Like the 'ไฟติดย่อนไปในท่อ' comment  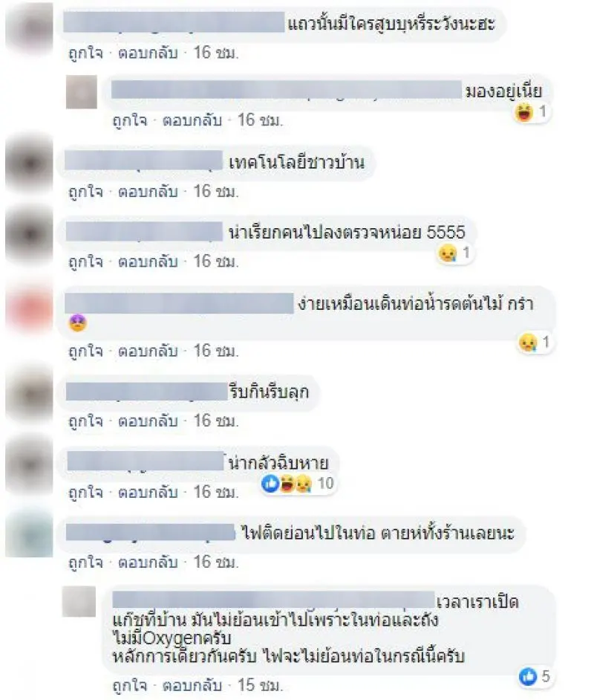click(85, 562)
